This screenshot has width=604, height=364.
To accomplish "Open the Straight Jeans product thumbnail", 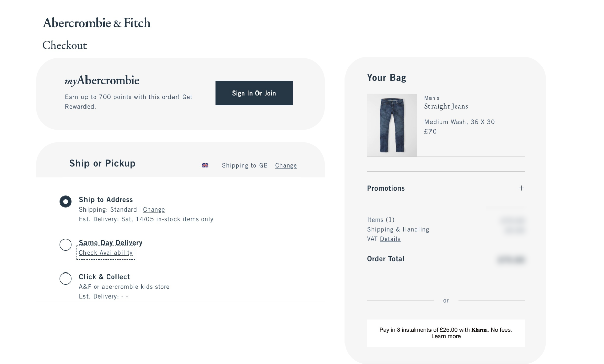I will (392, 125).
